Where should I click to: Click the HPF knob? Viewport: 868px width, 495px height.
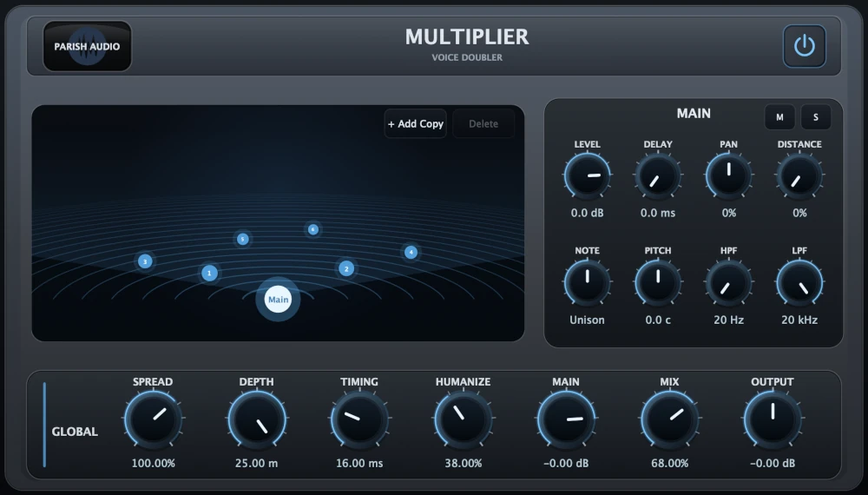728,283
